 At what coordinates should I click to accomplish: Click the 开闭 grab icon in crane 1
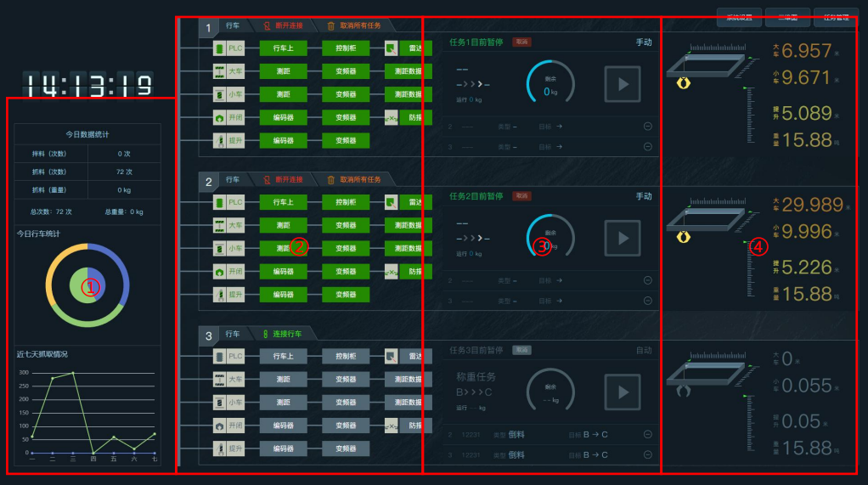tap(220, 117)
